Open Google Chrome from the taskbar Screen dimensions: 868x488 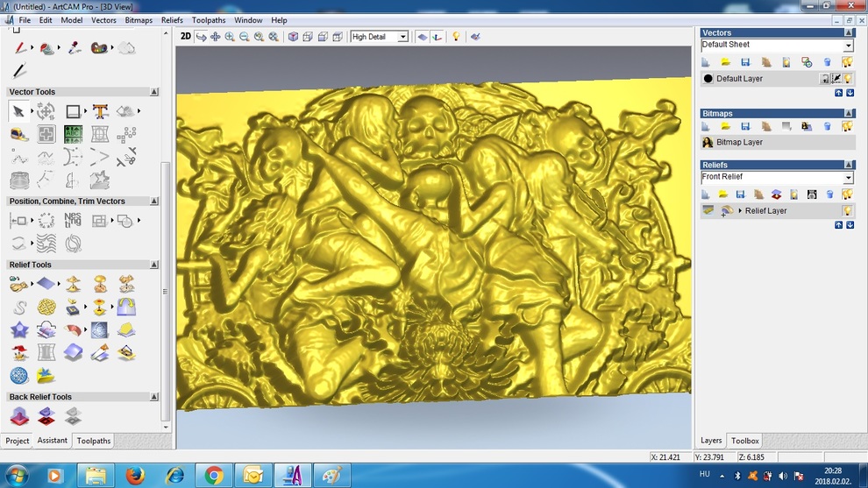[214, 476]
